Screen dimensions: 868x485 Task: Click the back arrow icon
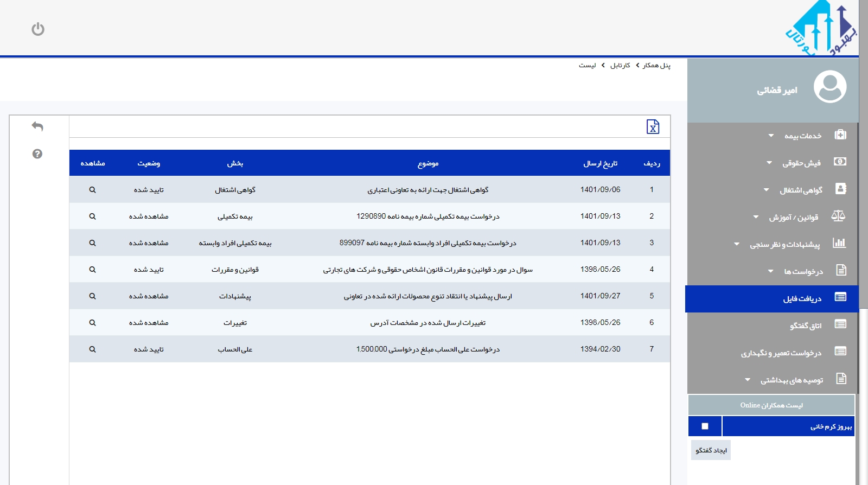pyautogui.click(x=37, y=126)
